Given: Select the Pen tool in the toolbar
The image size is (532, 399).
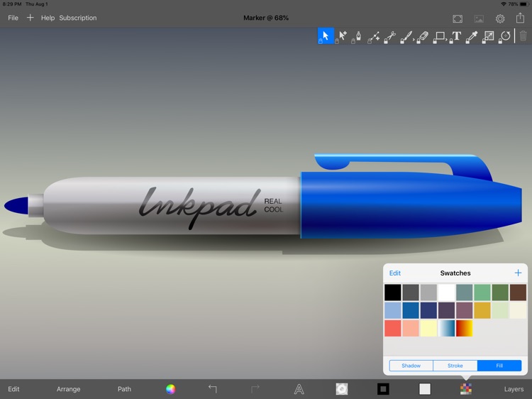Looking at the screenshot, I should [x=358, y=35].
